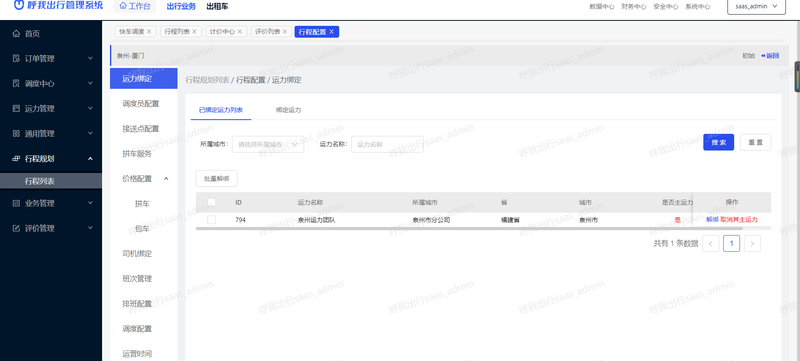Click the 行程规划 sidebar icon
800x361 pixels.
click(16, 159)
